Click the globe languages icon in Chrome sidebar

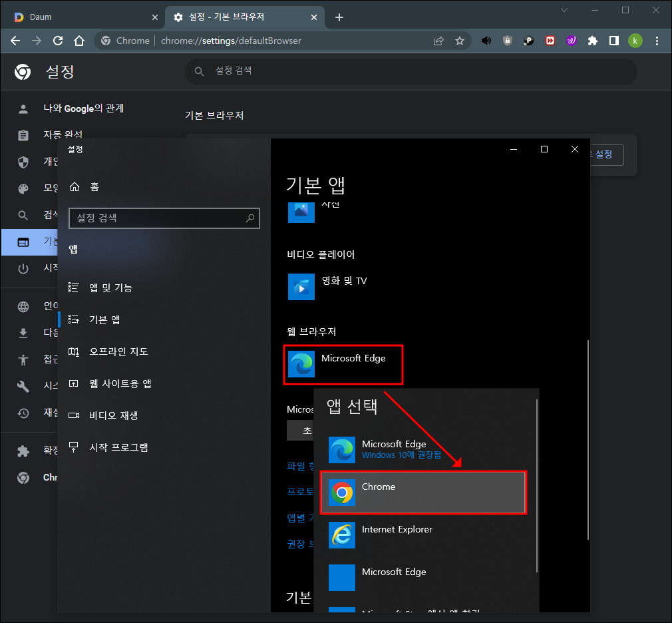click(x=23, y=307)
